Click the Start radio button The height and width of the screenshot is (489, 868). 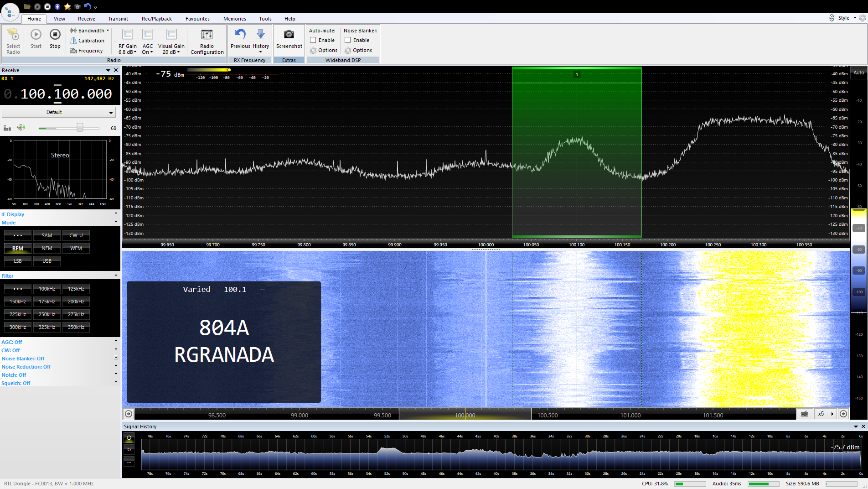pos(36,39)
